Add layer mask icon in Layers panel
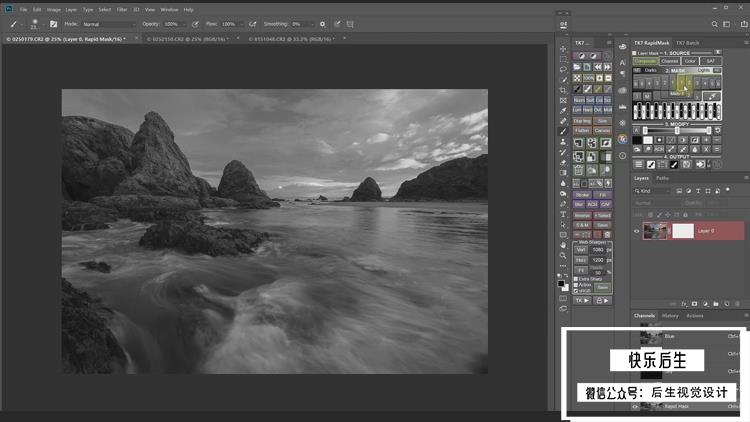Image resolution: width=750 pixels, height=422 pixels. click(695, 304)
